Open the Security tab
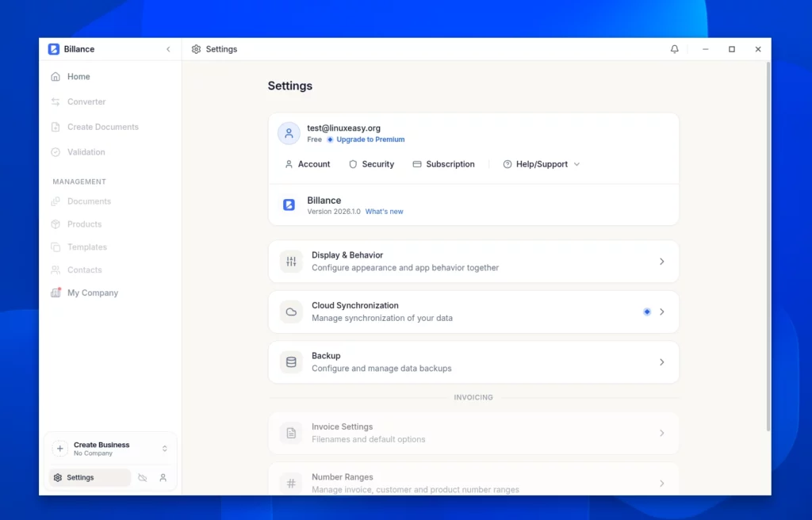Viewport: 812px width, 520px height. [371, 164]
